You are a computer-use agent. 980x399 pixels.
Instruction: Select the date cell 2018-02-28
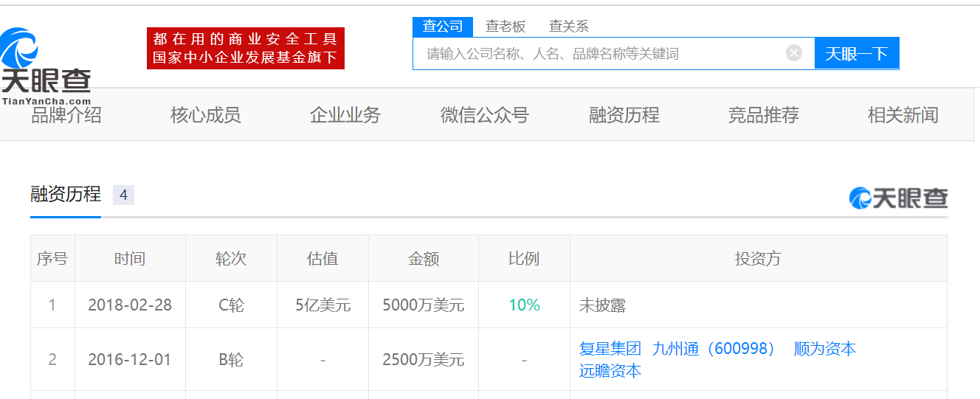130,305
